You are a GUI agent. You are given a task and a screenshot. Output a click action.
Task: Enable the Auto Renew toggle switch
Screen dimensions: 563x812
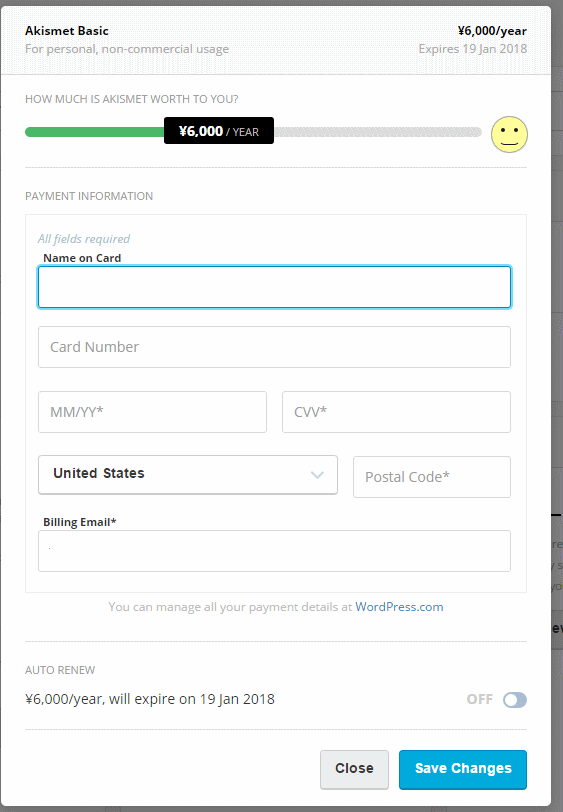[x=515, y=700]
